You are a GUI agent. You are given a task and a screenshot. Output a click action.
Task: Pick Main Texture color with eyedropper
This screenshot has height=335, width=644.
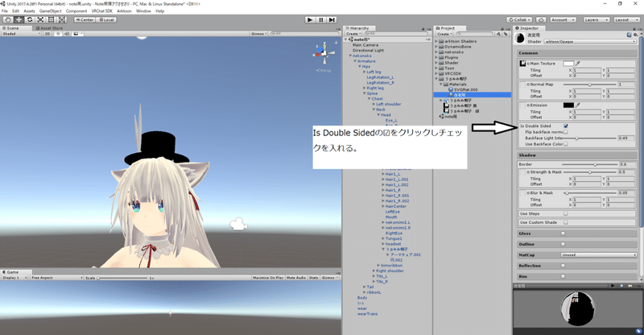pyautogui.click(x=578, y=64)
